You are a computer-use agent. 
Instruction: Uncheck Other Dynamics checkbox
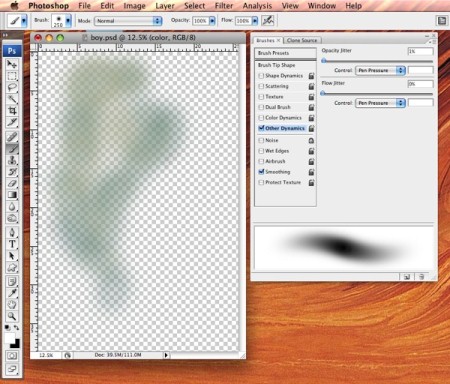pos(261,128)
